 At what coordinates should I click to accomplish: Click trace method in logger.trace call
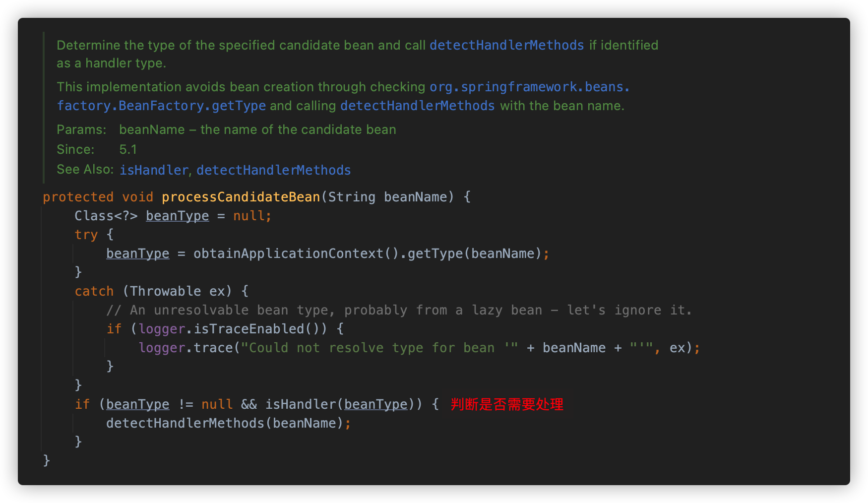tap(213, 348)
